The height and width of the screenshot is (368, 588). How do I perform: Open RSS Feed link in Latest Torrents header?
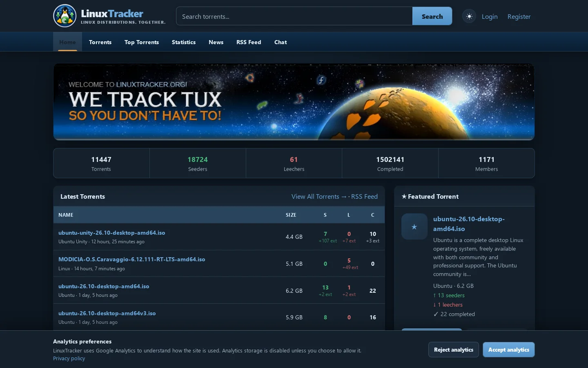coord(364,197)
